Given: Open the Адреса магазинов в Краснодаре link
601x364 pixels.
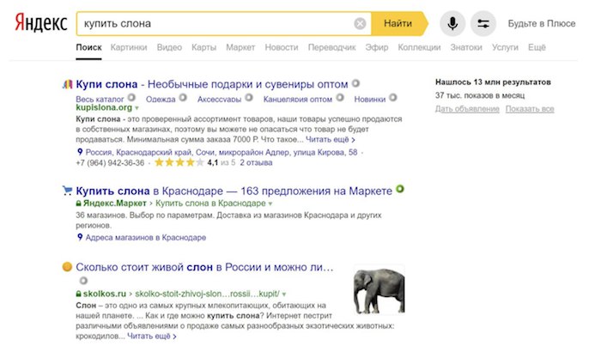Looking at the screenshot, I should pyautogui.click(x=146, y=238).
